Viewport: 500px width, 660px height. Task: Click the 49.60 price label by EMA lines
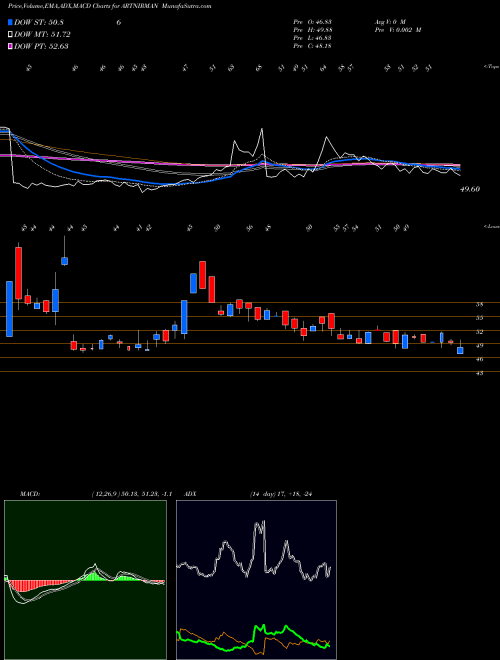[x=470, y=189]
